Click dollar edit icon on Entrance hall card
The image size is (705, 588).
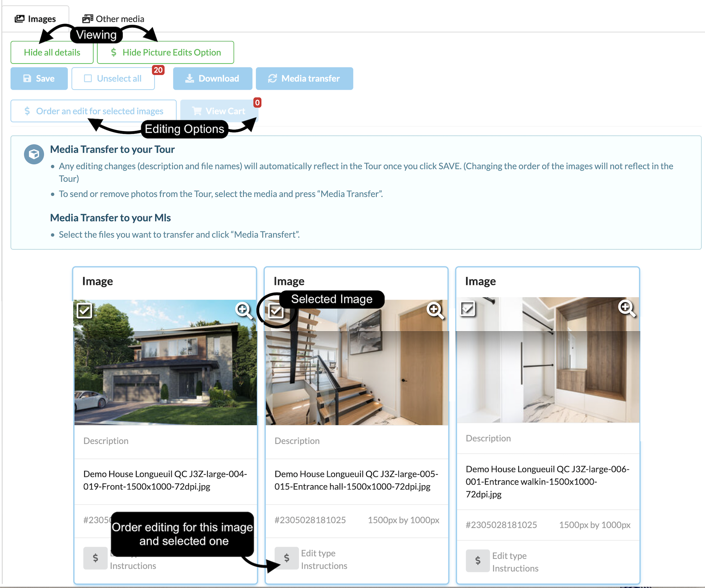pos(286,558)
